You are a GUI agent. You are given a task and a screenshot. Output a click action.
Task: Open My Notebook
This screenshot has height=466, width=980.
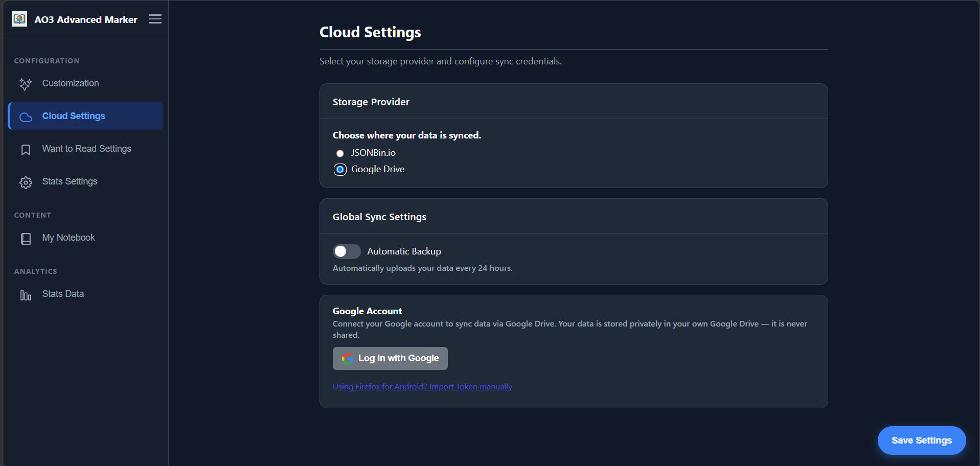point(85,238)
